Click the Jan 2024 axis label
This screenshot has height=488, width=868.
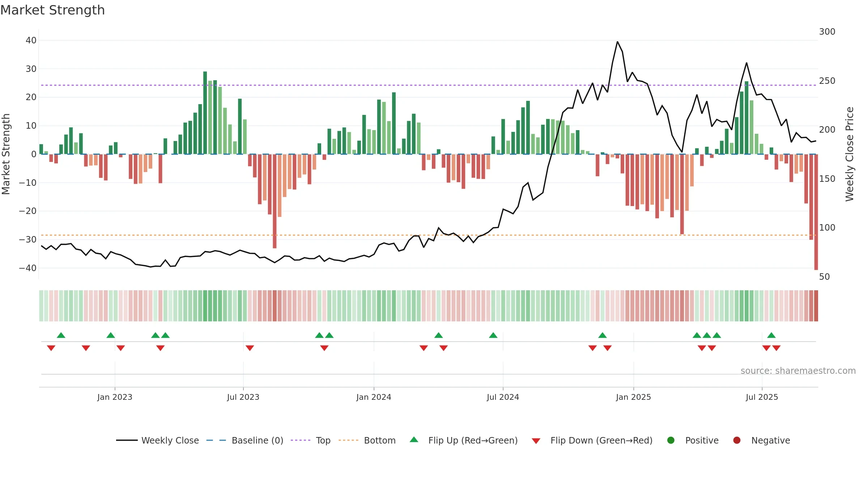pyautogui.click(x=374, y=397)
